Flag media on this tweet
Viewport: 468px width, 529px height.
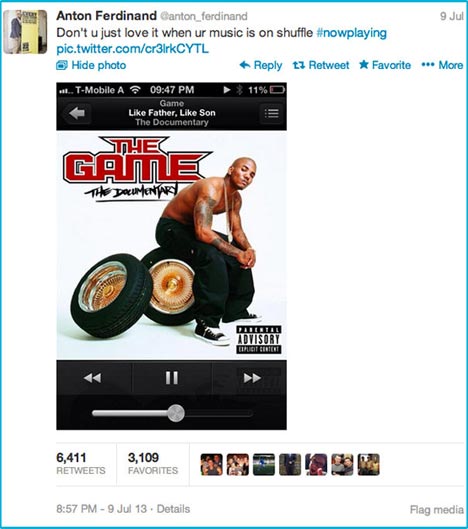(437, 509)
